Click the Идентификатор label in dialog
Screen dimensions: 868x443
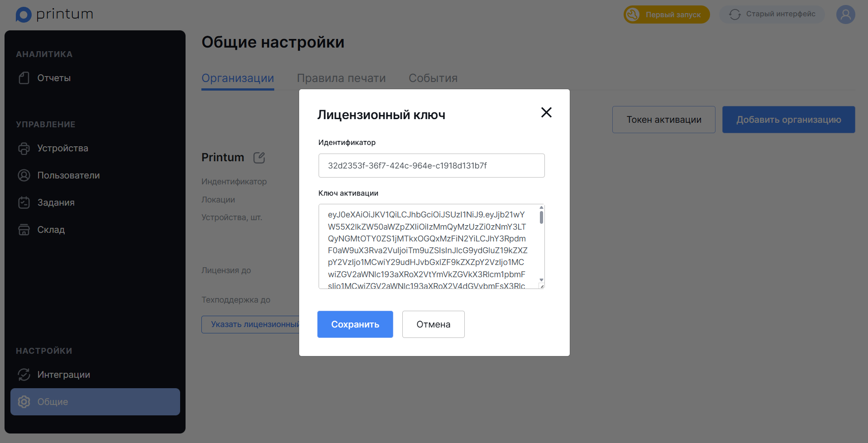(x=347, y=142)
